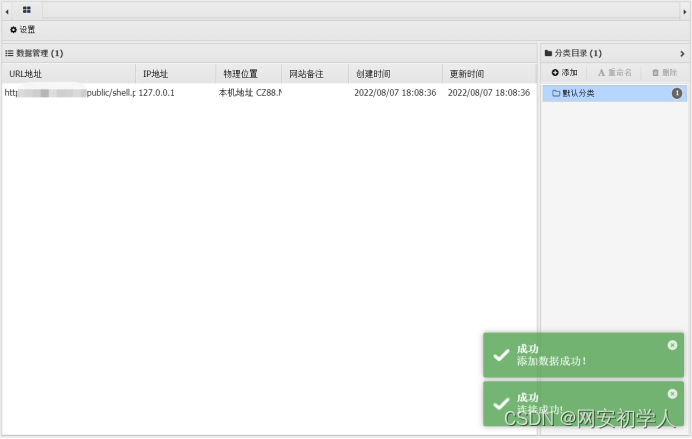692x439 pixels.
Task: Delete the category with 删除
Action: coord(665,72)
